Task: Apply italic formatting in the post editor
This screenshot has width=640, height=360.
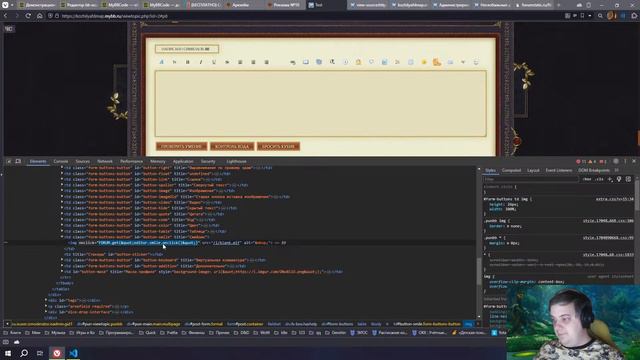Action: [200, 62]
